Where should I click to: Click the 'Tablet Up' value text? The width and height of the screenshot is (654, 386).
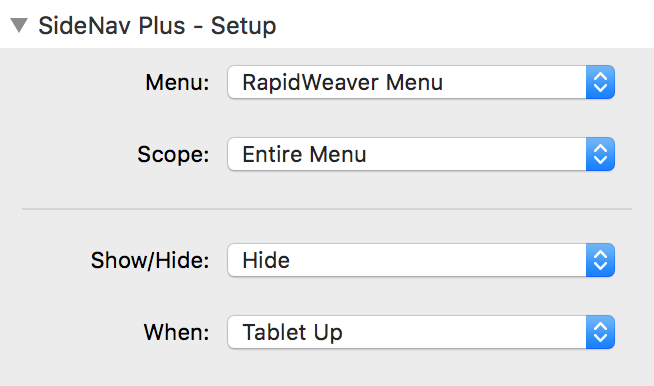292,333
